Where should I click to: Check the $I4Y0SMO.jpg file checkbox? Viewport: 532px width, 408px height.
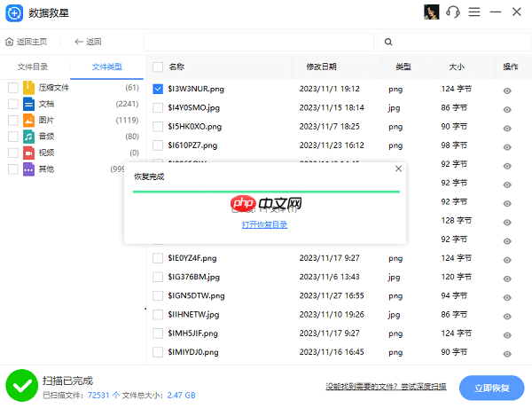pos(158,108)
